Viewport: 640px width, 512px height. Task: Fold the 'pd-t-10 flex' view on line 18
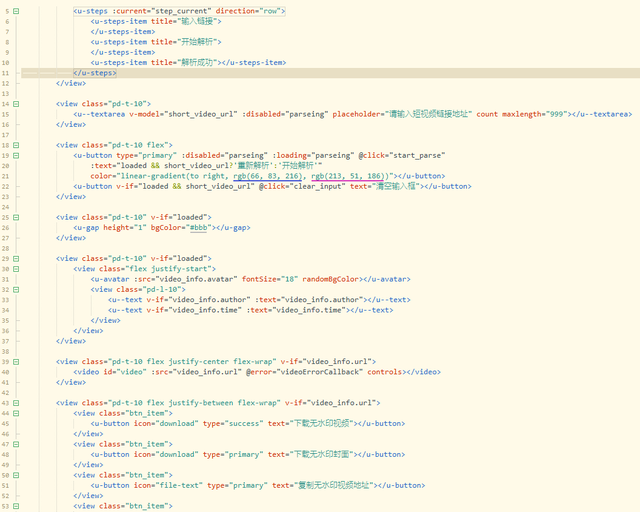(16, 145)
